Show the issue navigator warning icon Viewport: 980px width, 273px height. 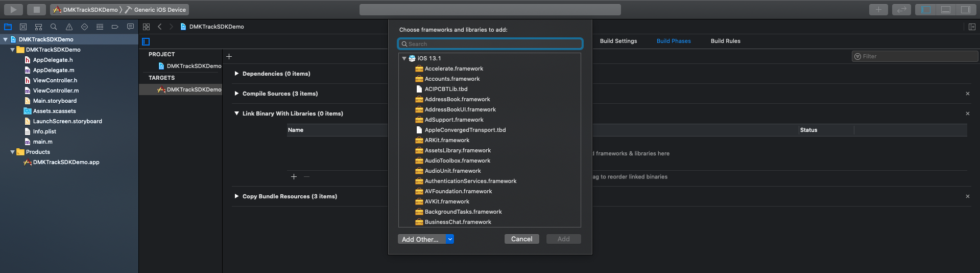69,27
